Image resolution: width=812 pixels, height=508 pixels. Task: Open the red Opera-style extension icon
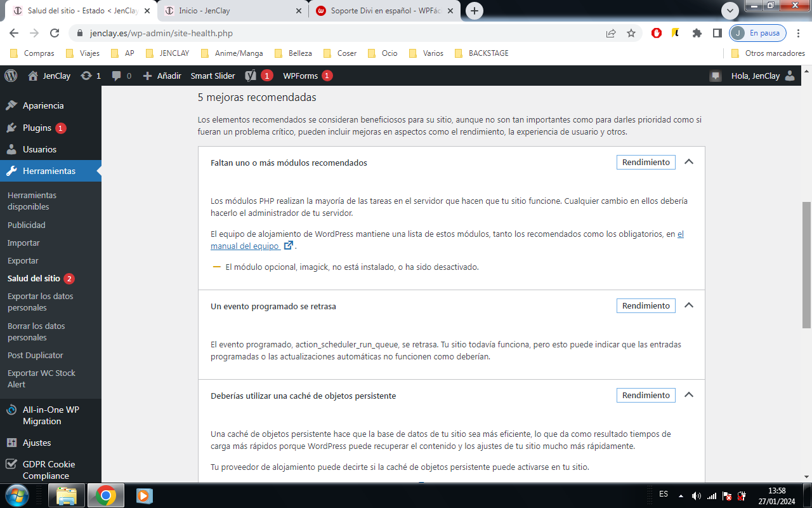coord(657,33)
